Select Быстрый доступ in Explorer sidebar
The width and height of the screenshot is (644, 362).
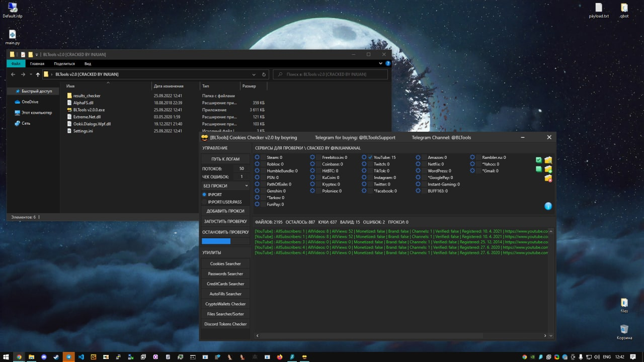click(33, 92)
